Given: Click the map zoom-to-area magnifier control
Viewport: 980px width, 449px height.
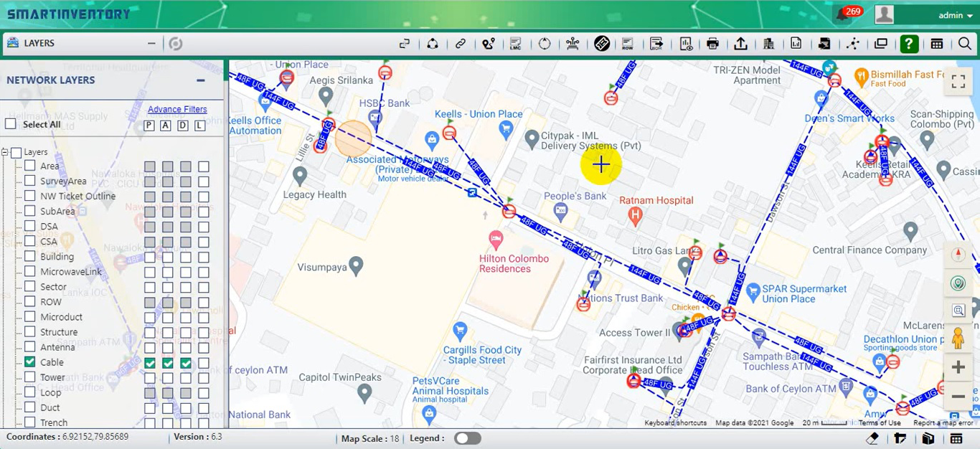Looking at the screenshot, I should pos(958,311).
